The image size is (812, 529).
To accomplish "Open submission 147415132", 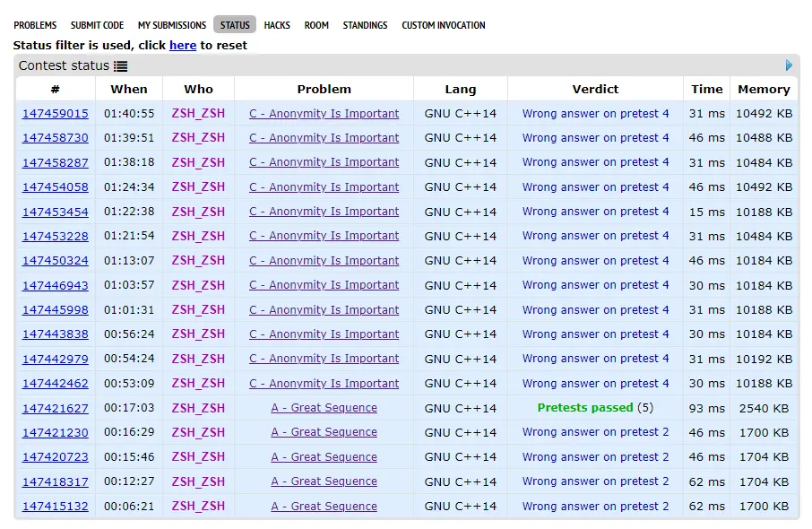I will [x=56, y=507].
